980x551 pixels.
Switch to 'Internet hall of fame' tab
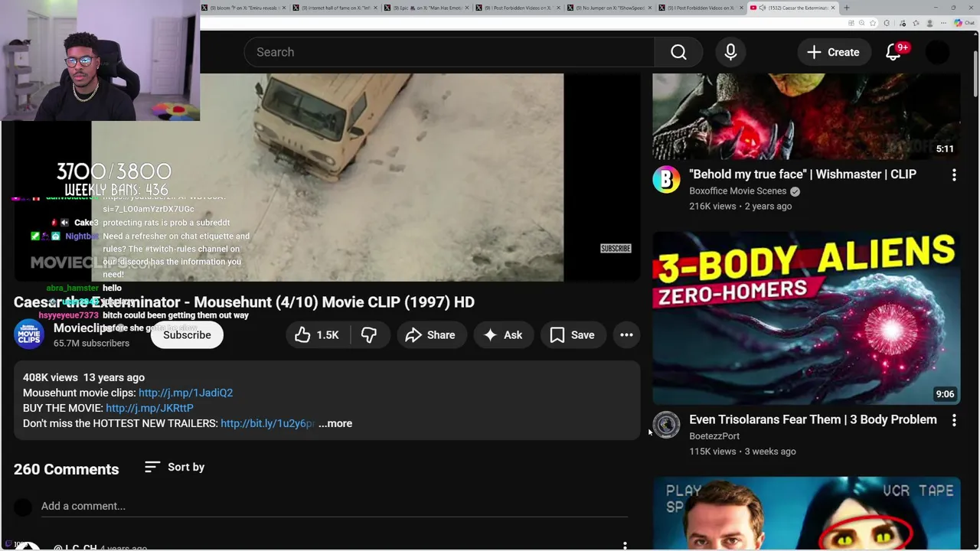(335, 8)
